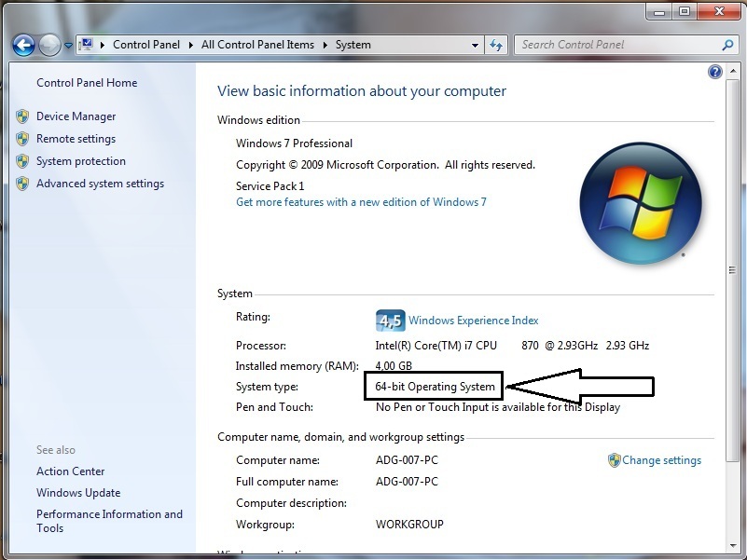Screen dimensions: 747x560
Task: Click the shield icon beside Remote settings
Action: click(x=21, y=139)
